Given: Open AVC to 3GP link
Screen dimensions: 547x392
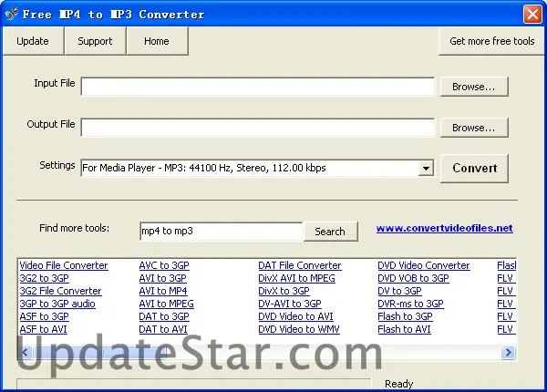Looking at the screenshot, I should tap(164, 265).
